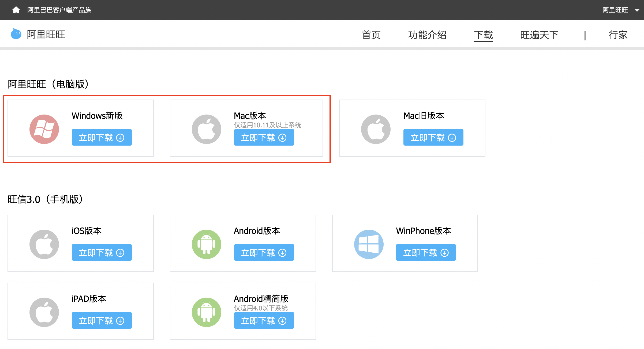Click the Apple icon for iPAD版本
Image resolution: width=644 pixels, height=349 pixels.
coord(44,312)
